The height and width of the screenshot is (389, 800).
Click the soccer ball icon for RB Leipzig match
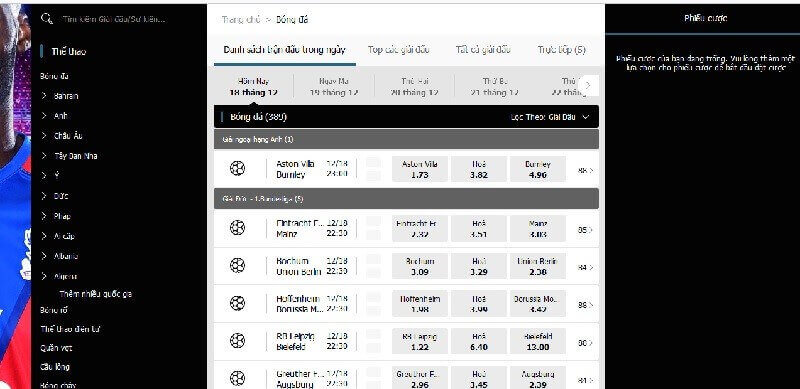(x=237, y=341)
